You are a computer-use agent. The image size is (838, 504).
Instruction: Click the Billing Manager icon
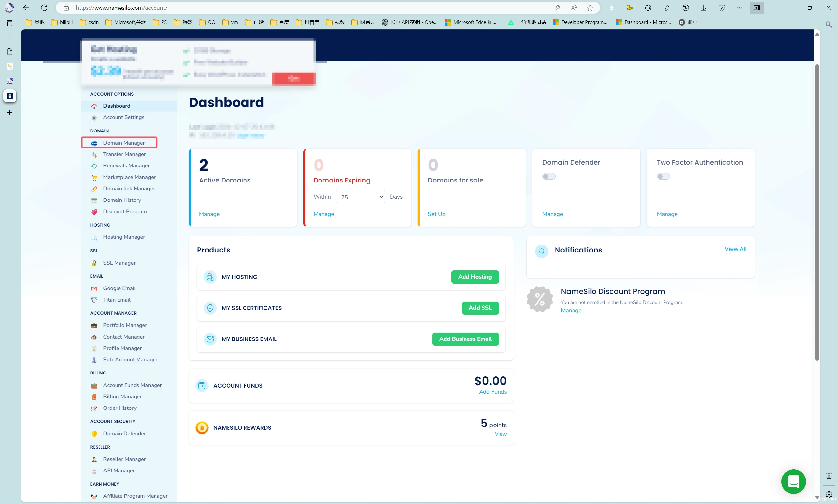point(94,397)
